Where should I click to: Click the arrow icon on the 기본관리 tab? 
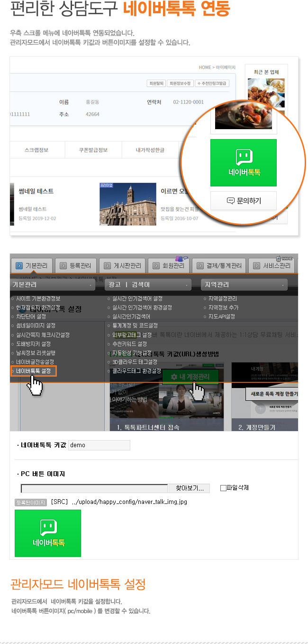pyautogui.click(x=19, y=266)
